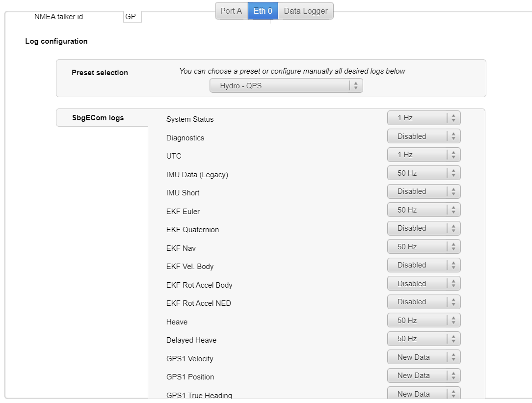Open EKF Rot Accel Body dropdown

pyautogui.click(x=424, y=284)
